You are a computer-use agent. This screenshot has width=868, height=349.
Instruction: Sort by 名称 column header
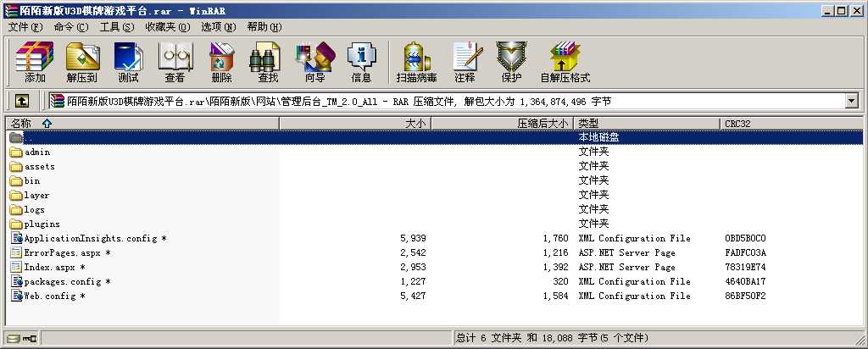142,124
